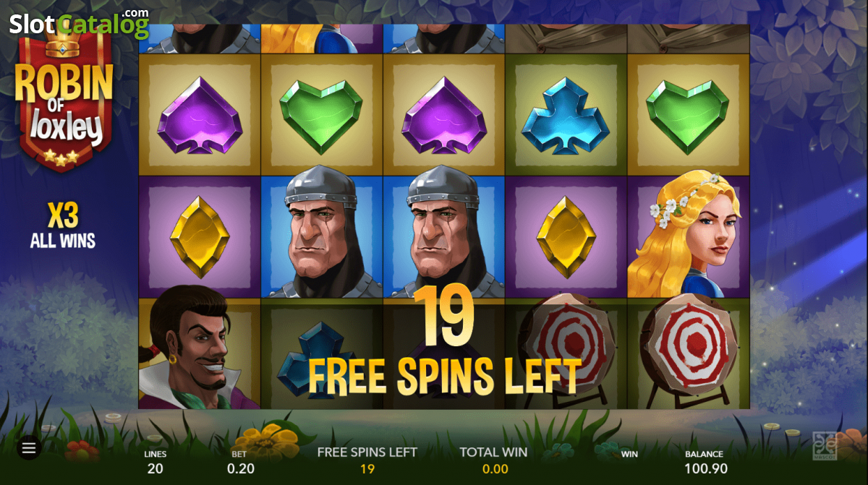Click the Free Spins Left counter in bottom bar
Screen dimensions: 868x485
[x=367, y=460]
